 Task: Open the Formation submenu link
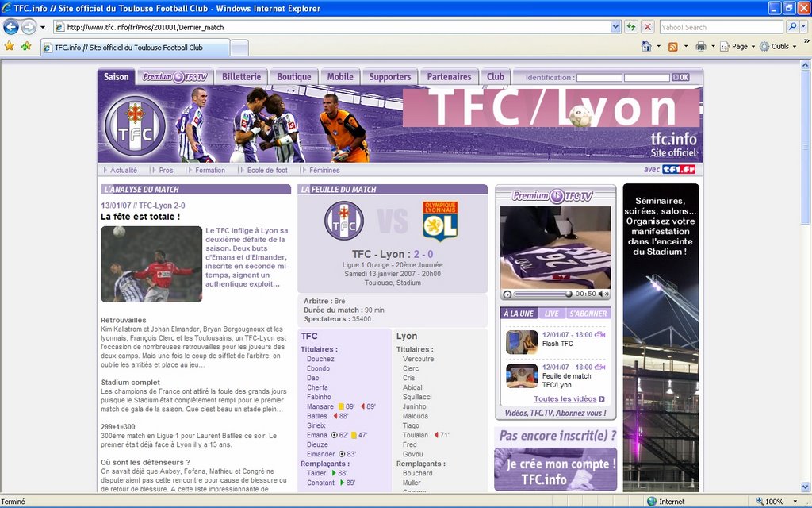tap(209, 170)
